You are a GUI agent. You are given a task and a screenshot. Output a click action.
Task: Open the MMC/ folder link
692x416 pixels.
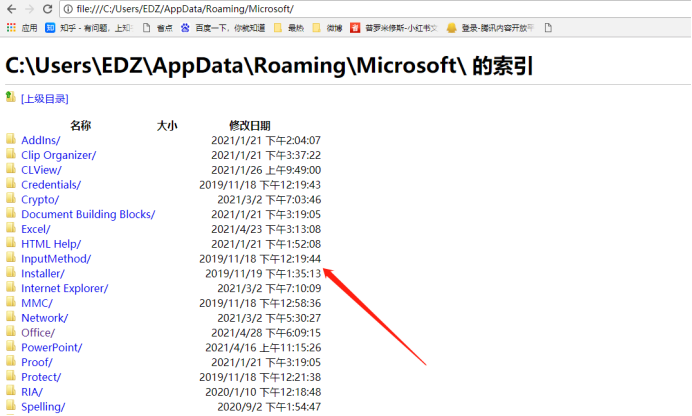pos(37,304)
